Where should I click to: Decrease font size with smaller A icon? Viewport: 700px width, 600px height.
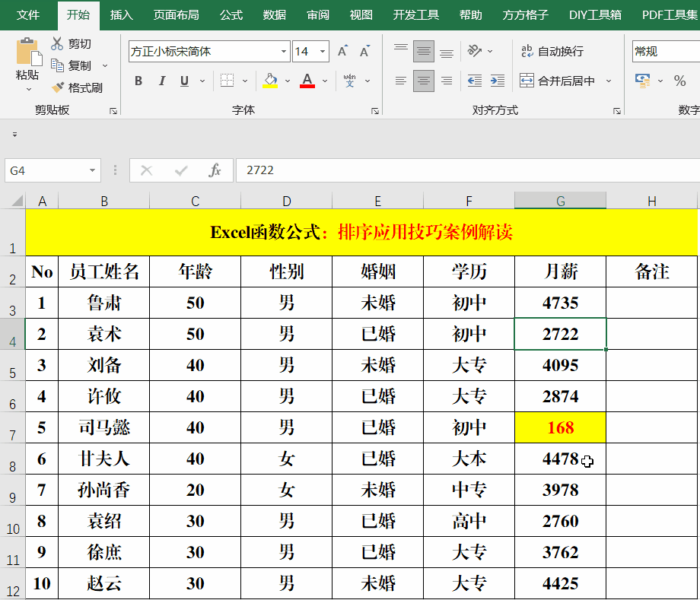364,51
